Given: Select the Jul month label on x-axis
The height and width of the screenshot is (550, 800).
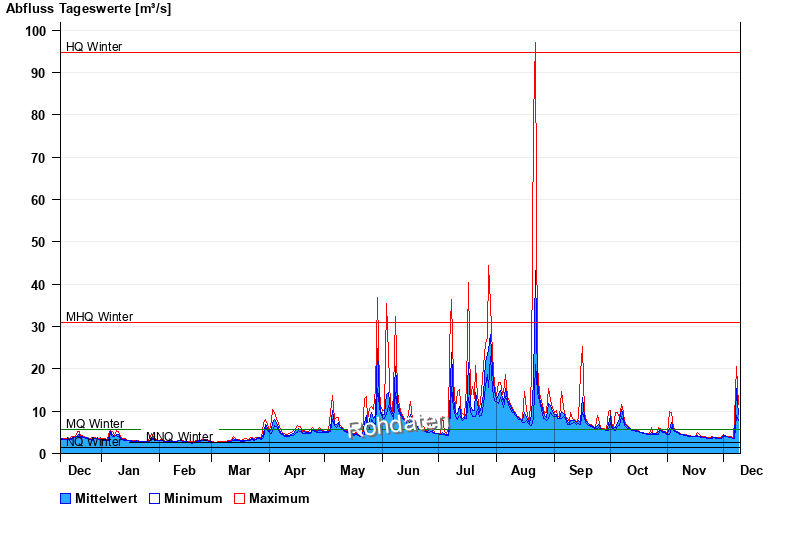Looking at the screenshot, I should tap(466, 470).
